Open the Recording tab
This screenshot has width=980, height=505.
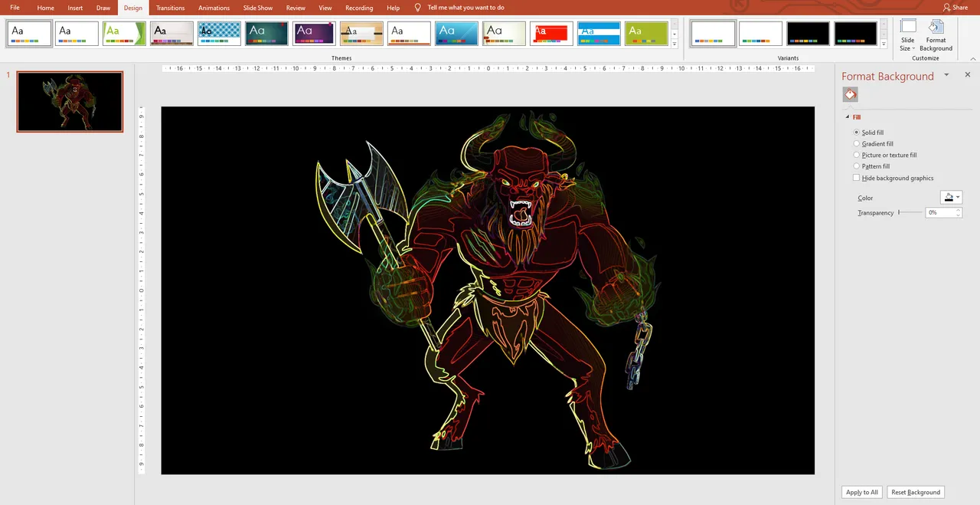pyautogui.click(x=359, y=8)
